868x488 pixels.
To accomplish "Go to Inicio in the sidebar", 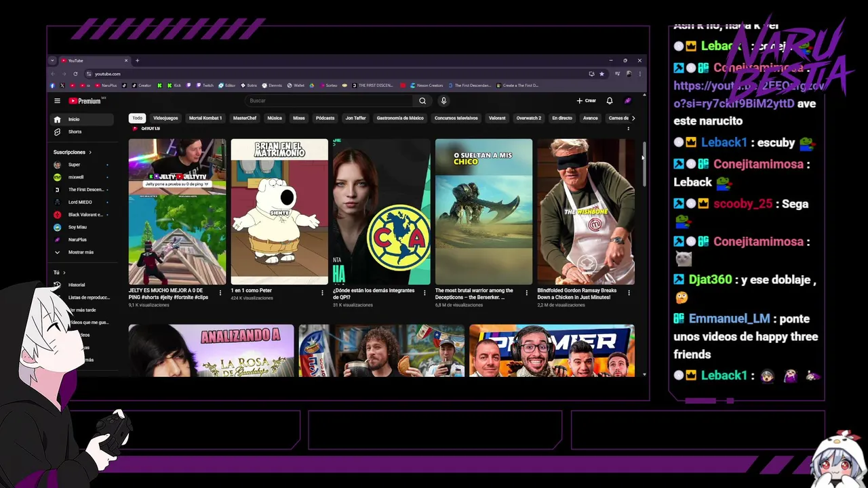I will pyautogui.click(x=83, y=119).
